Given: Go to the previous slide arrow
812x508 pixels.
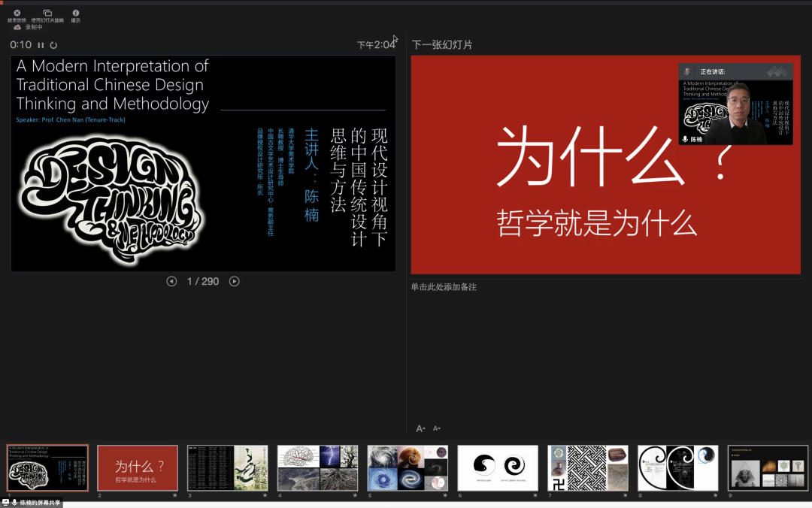Looking at the screenshot, I should pyautogui.click(x=171, y=281).
